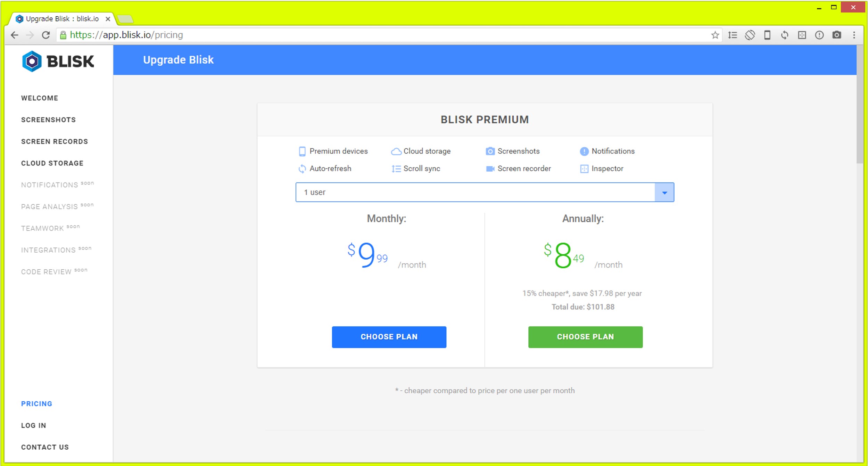Viewport: 868px width, 466px height.
Task: Select the Upgrade Blisk browser tab
Action: click(x=62, y=19)
